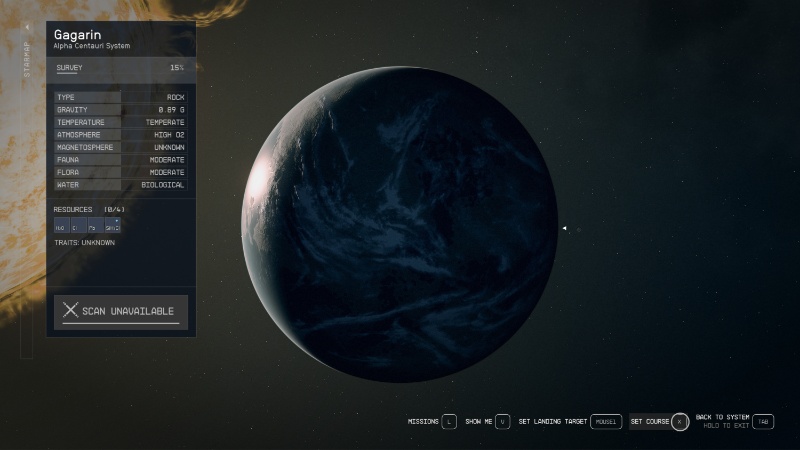
Task: Click the MOUSE1 key icon for landing target
Action: click(606, 422)
